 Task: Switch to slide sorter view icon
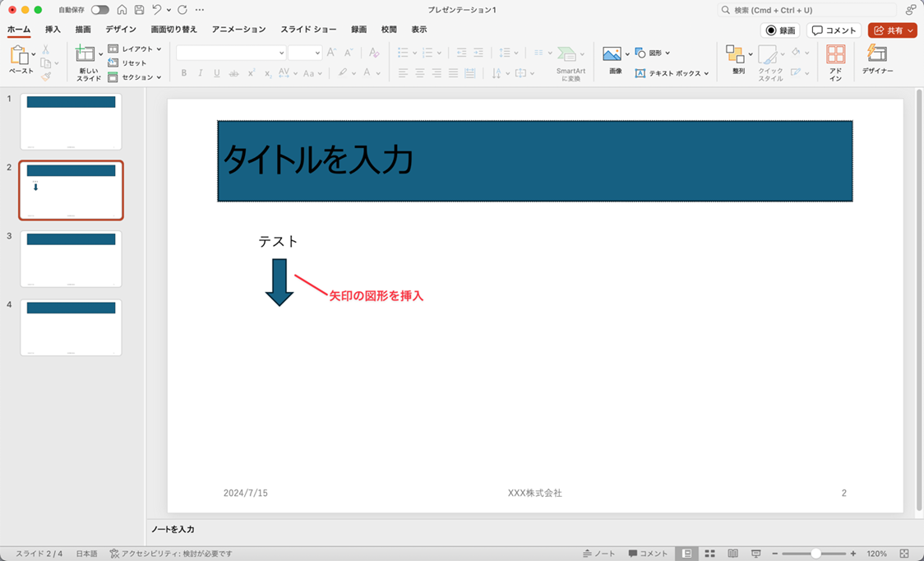[x=710, y=554]
